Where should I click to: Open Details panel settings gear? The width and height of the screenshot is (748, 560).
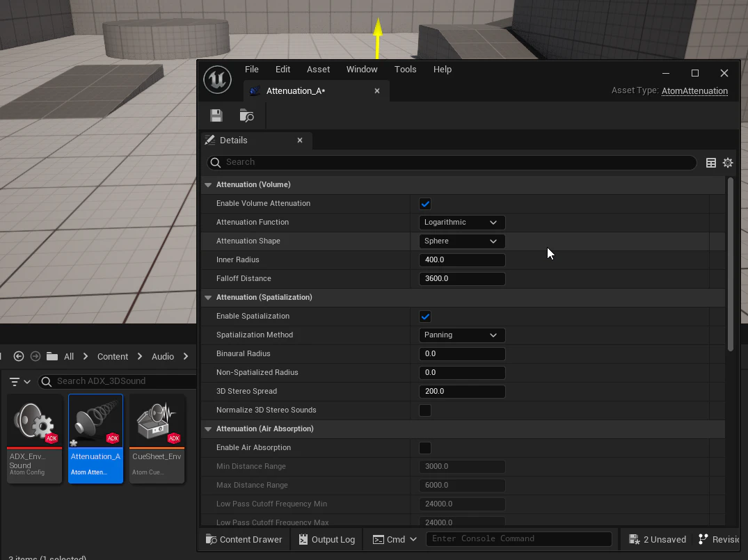(728, 163)
